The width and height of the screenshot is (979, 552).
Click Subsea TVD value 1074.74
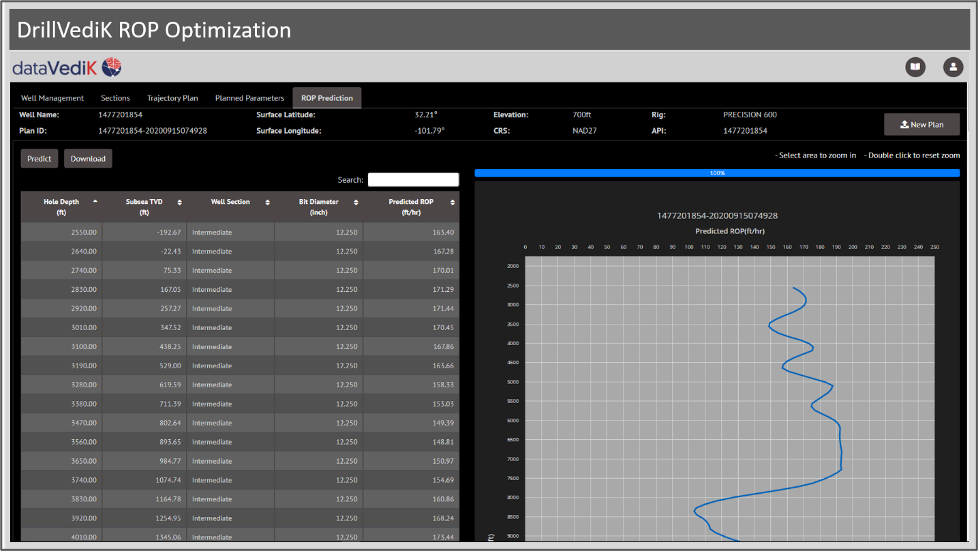(169, 480)
